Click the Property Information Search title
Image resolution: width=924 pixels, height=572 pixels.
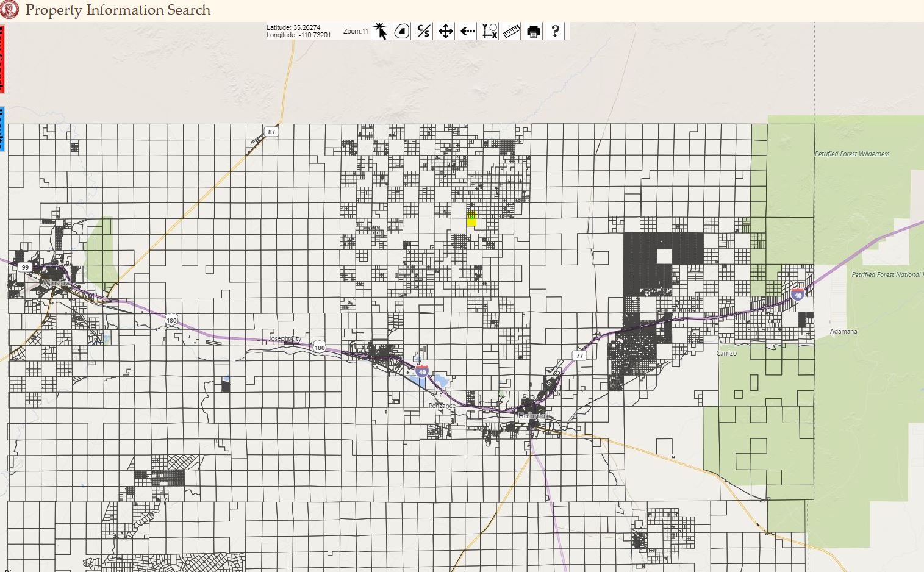tap(118, 10)
